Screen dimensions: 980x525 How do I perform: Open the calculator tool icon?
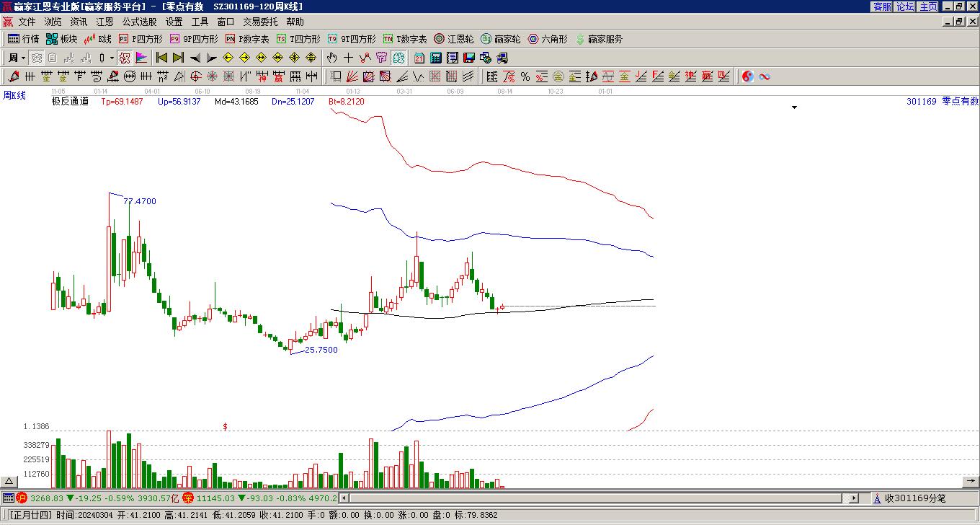pos(436,58)
